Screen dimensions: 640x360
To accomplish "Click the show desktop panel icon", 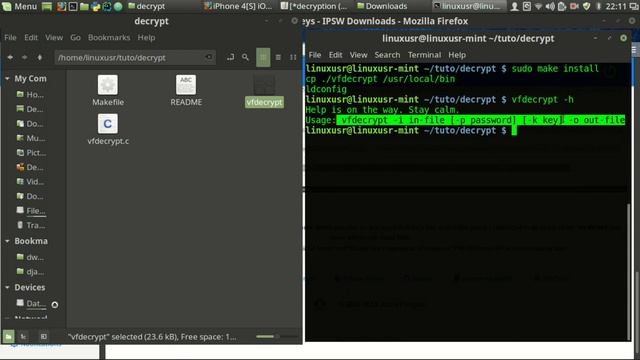I will (47, 6).
